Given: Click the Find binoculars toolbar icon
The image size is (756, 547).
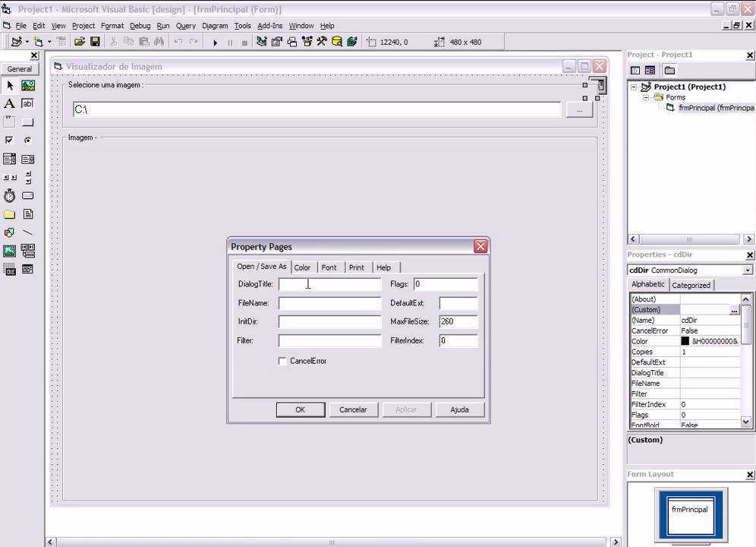Looking at the screenshot, I should 159,42.
